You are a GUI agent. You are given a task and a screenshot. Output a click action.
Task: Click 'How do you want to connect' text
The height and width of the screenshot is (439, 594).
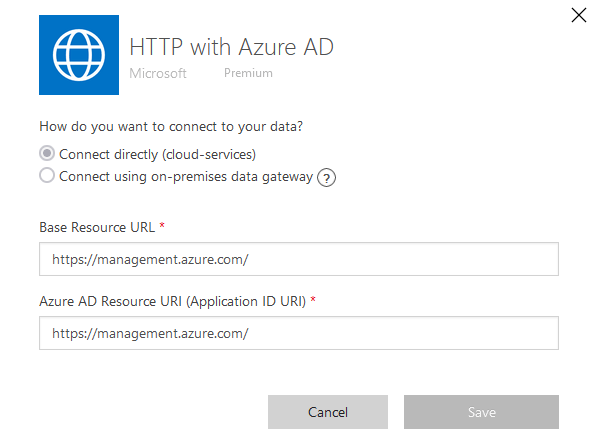click(171, 127)
